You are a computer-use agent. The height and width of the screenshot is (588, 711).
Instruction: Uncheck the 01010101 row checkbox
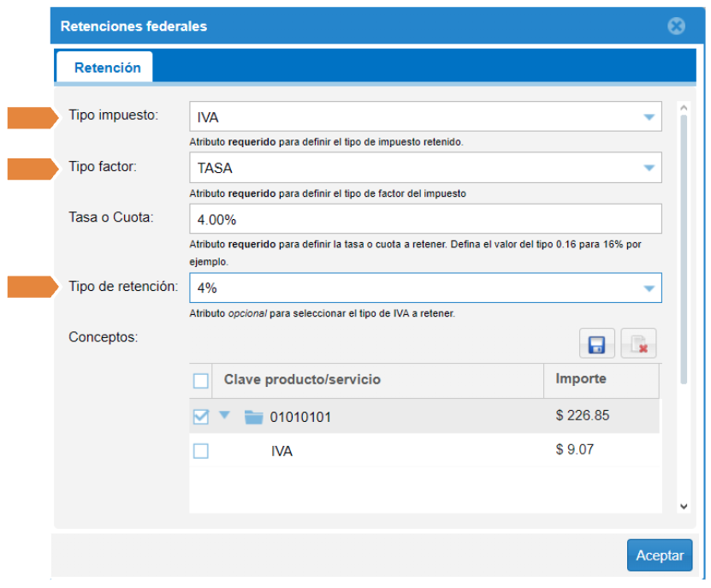pyautogui.click(x=201, y=417)
